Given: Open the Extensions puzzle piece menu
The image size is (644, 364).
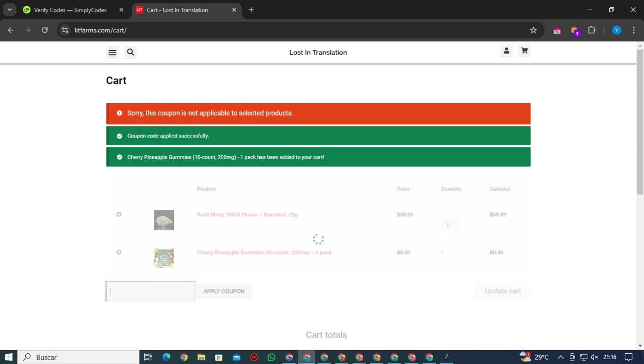Looking at the screenshot, I should tap(591, 30).
